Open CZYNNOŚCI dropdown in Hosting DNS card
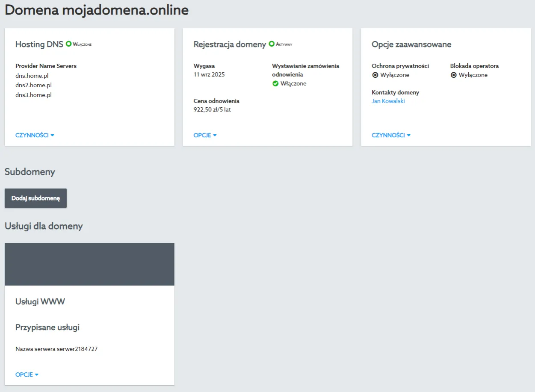 pos(35,135)
